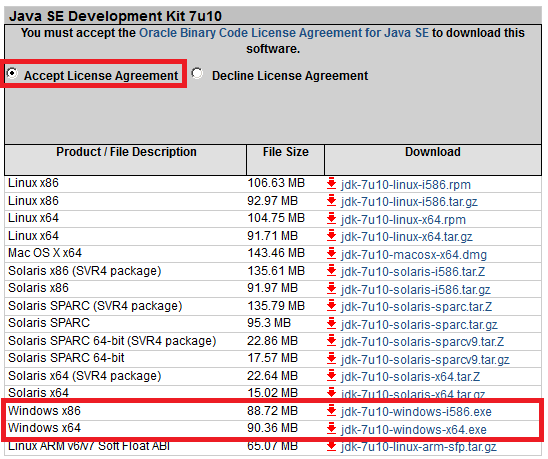Download jdk-7u10-solaris-sparcv9.tar.gz file
The image size is (548, 459).
point(425,359)
